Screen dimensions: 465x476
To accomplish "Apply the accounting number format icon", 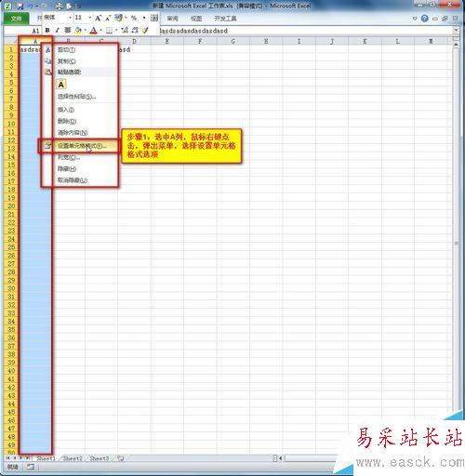I will pos(118,18).
